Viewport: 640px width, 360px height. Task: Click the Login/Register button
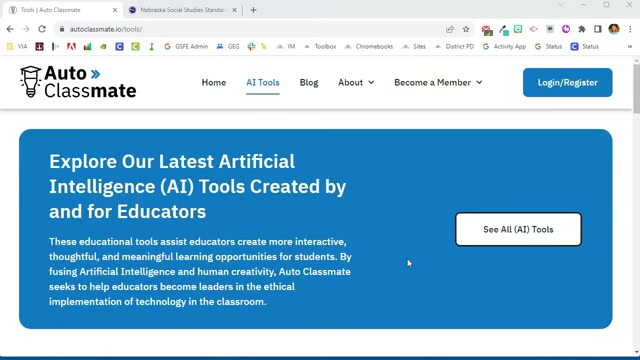click(567, 82)
